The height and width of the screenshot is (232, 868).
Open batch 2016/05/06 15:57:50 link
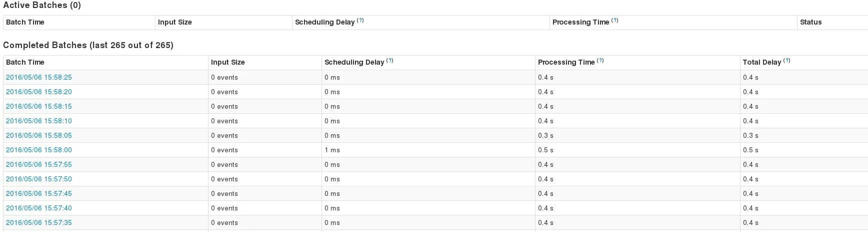coord(39,179)
